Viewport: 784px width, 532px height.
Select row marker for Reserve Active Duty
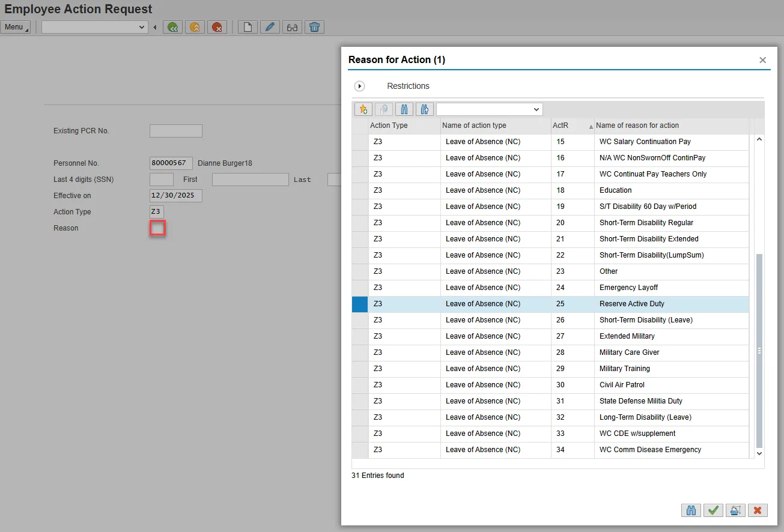point(360,304)
